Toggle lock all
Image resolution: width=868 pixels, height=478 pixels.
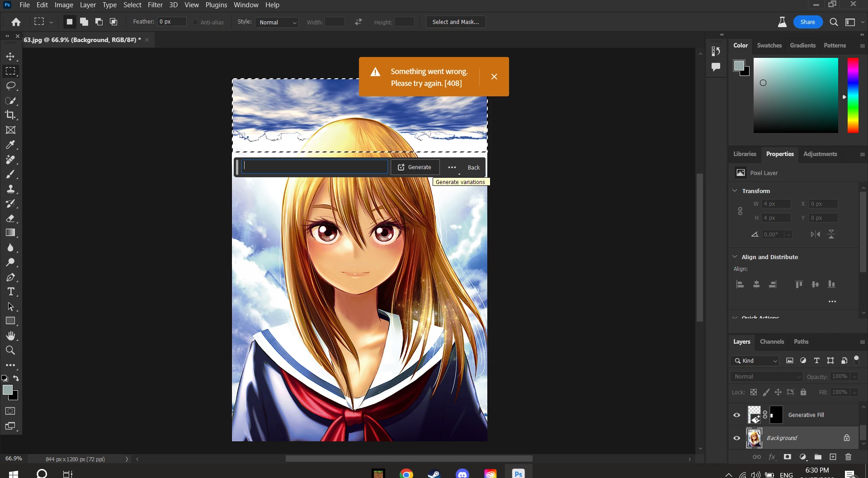803,392
